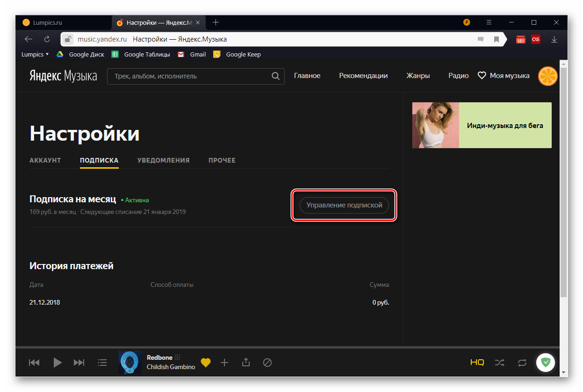Switch to the Уведомления tab

163,160
